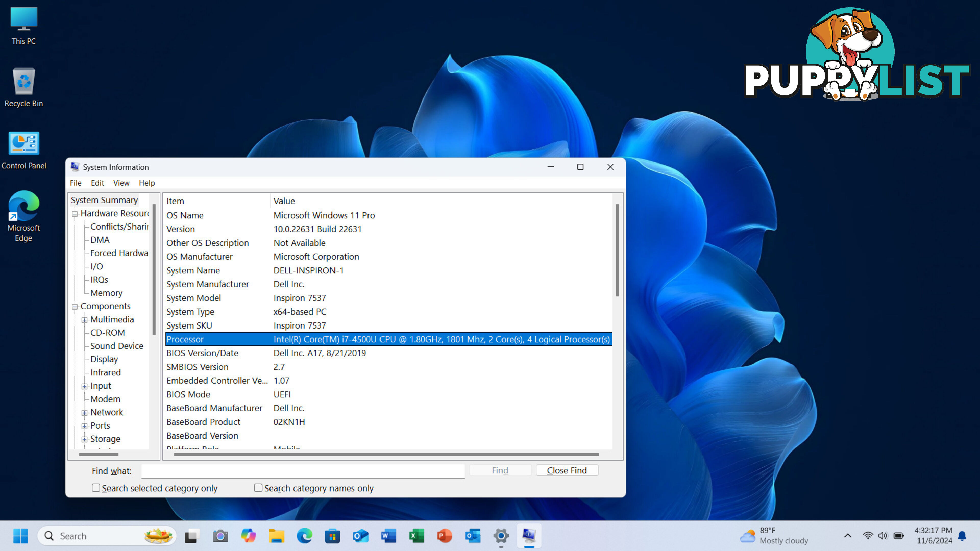Open Wi-Fi network status icon
The height and width of the screenshot is (551, 980).
pos(868,536)
